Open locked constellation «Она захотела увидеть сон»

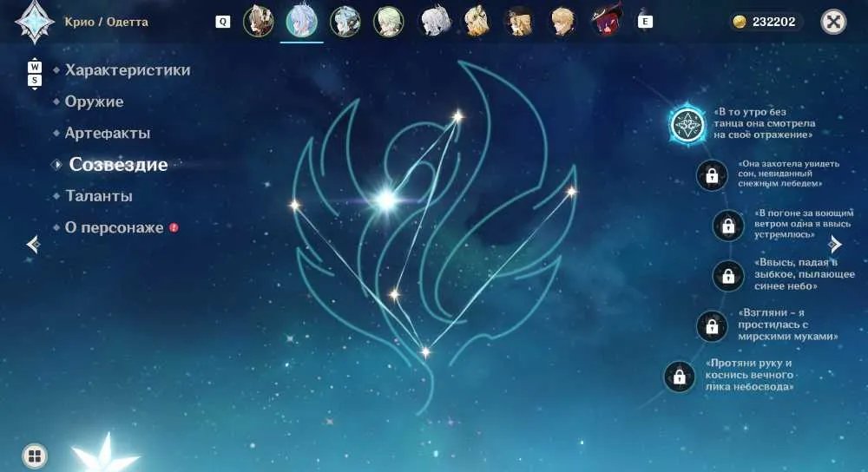[712, 175]
